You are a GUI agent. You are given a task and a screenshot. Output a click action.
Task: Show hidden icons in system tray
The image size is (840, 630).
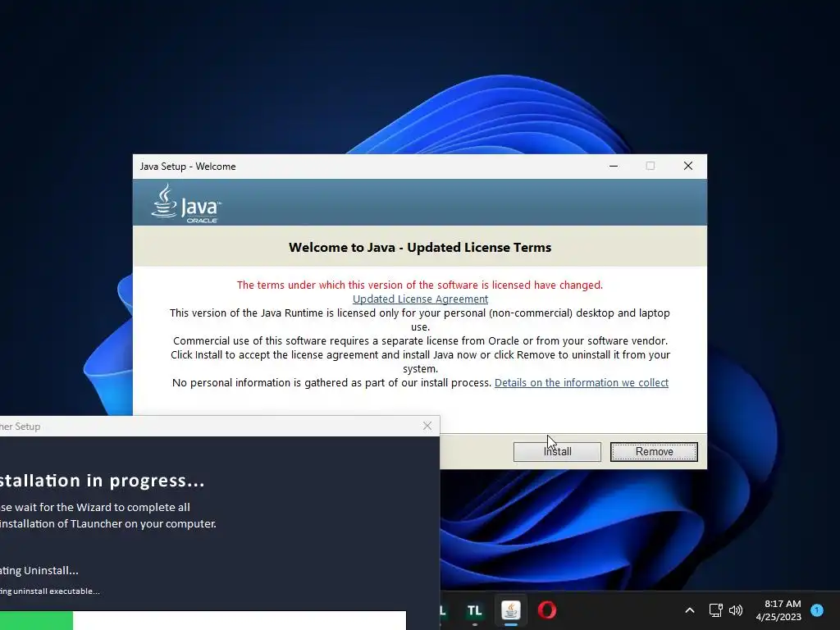point(689,610)
